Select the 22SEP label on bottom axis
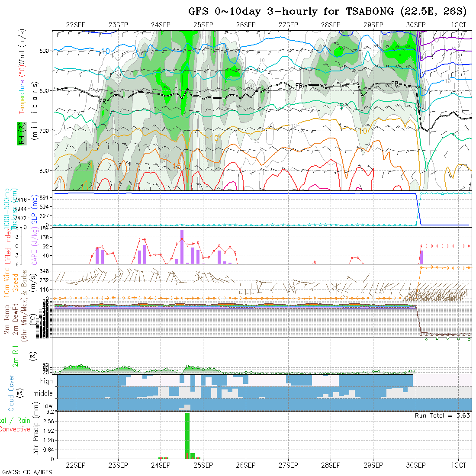476x476 pixels. point(76,465)
